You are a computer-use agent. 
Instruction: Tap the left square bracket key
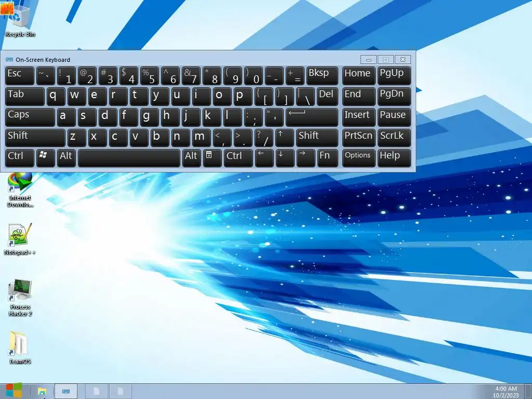pos(263,96)
